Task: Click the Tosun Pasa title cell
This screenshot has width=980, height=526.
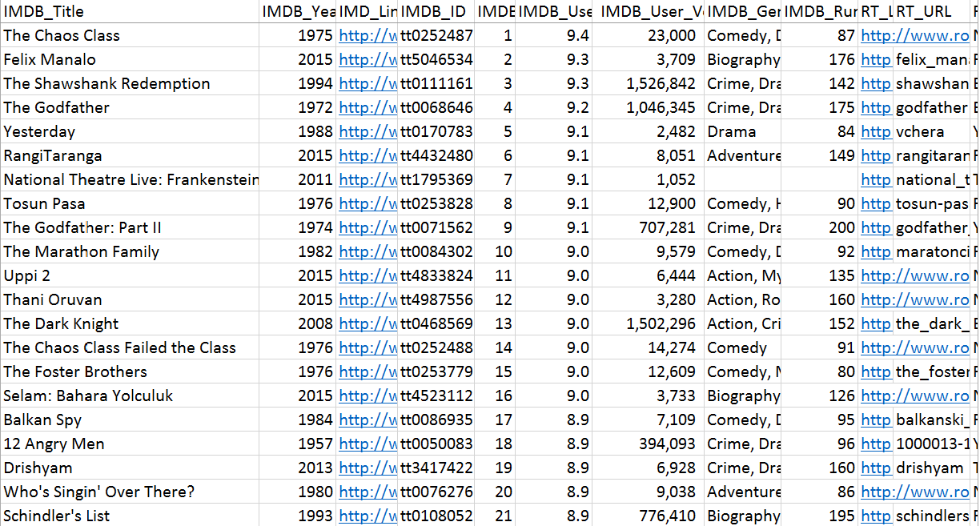Action: click(x=131, y=203)
